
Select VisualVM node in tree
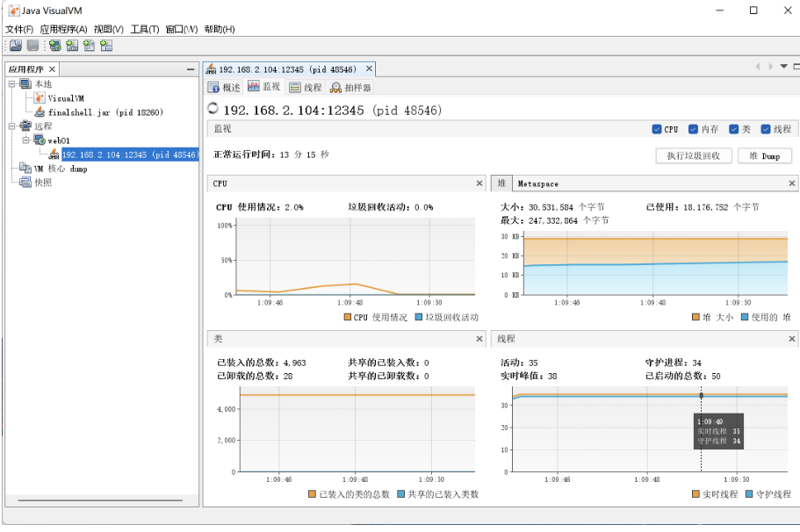[x=66, y=98]
